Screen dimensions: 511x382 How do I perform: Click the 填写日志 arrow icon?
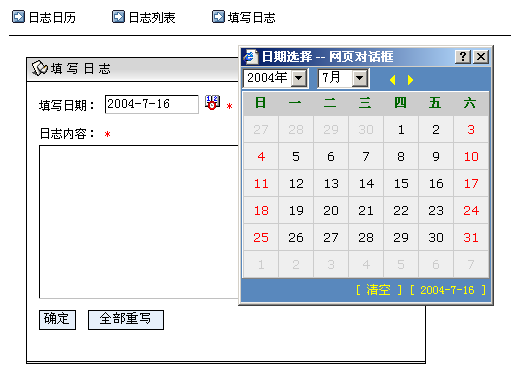[218, 17]
